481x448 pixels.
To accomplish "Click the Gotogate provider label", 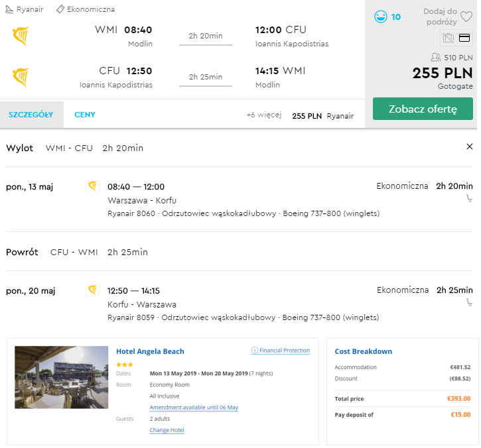I will [x=455, y=86].
